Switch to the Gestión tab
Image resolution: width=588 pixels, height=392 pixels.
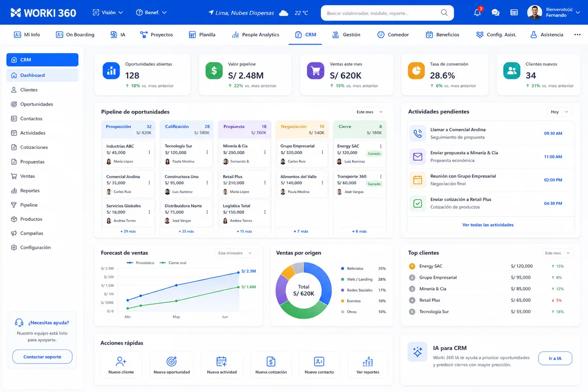coord(346,35)
